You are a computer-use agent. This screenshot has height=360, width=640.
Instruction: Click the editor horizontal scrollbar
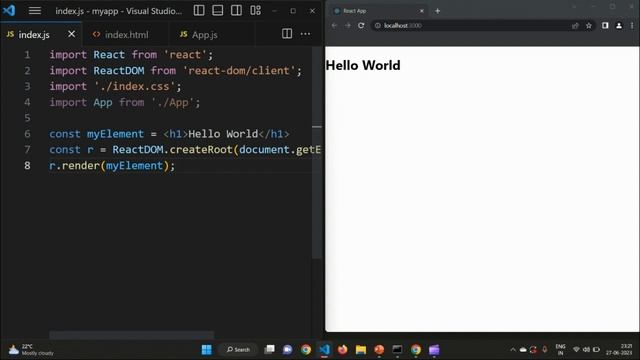tap(131, 335)
